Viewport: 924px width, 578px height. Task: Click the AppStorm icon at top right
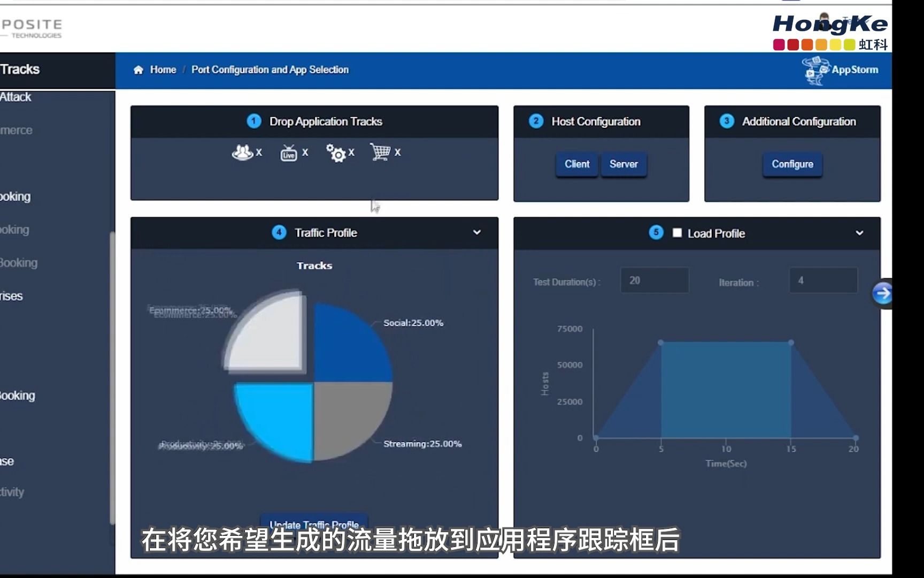[x=815, y=70]
